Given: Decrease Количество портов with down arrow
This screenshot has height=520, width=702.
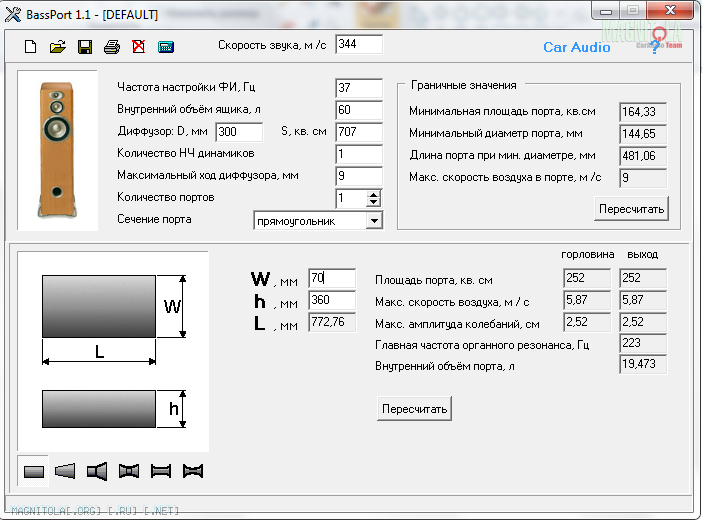Looking at the screenshot, I should pos(374,203).
